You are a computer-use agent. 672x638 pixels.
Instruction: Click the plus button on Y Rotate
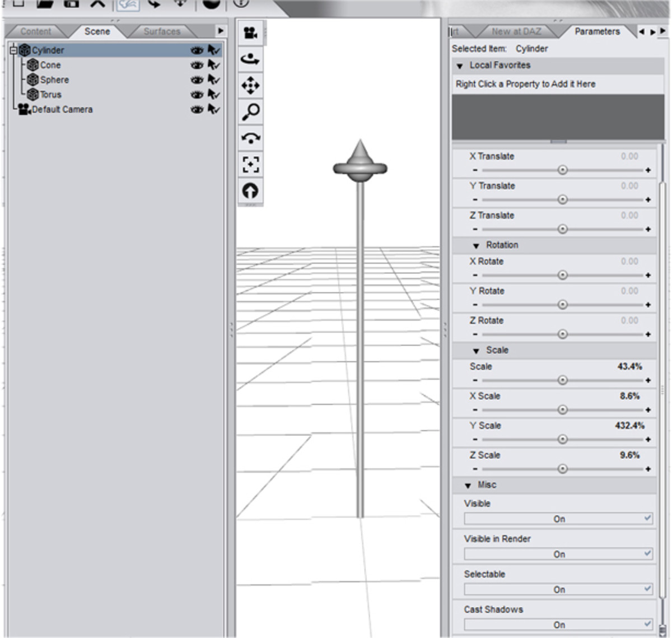tap(647, 305)
